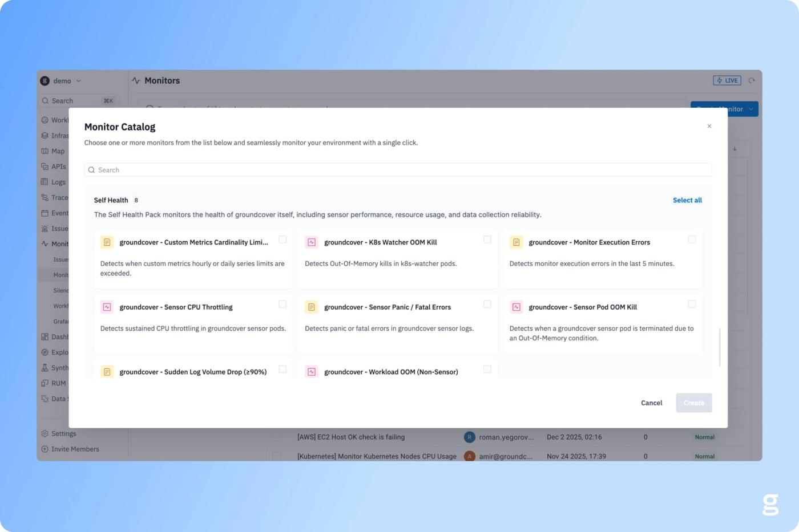The image size is (799, 532).
Task: Expand the demo workspace dropdown chevron
Action: tap(79, 81)
